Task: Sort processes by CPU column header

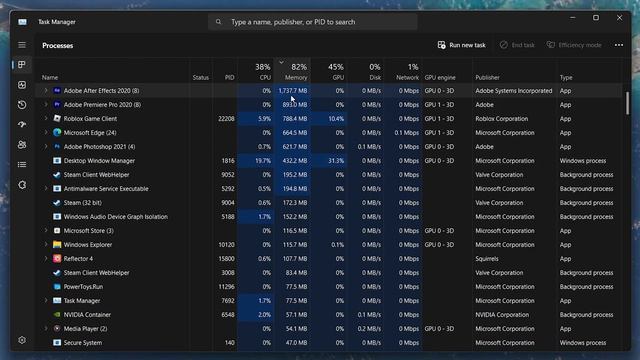Action: tap(256, 71)
